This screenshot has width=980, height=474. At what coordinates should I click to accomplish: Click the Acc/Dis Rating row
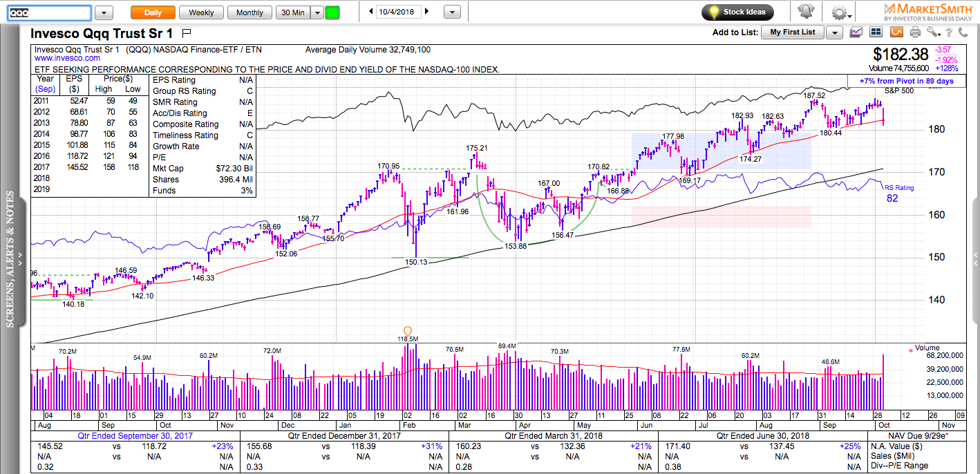tap(203, 113)
